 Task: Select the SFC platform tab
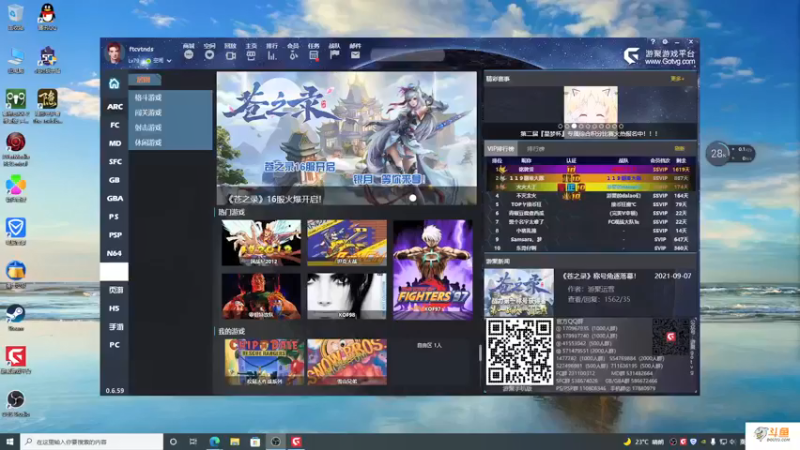point(114,162)
